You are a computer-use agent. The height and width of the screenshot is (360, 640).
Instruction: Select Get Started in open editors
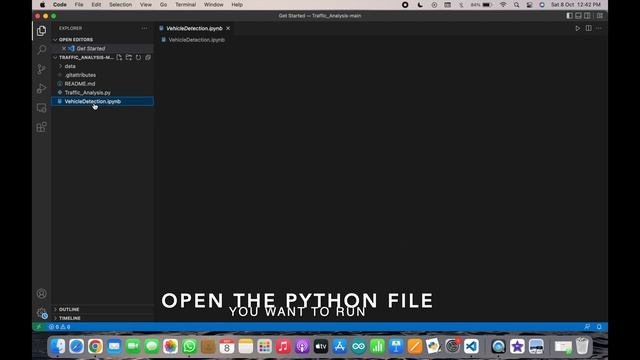(x=91, y=49)
